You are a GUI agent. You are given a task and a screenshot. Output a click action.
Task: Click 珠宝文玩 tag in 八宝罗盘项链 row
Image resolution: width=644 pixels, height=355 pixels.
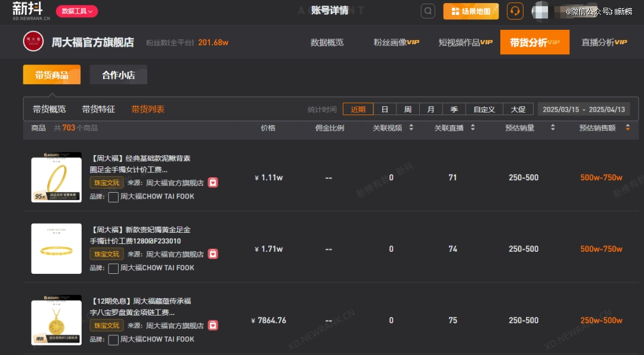click(107, 325)
